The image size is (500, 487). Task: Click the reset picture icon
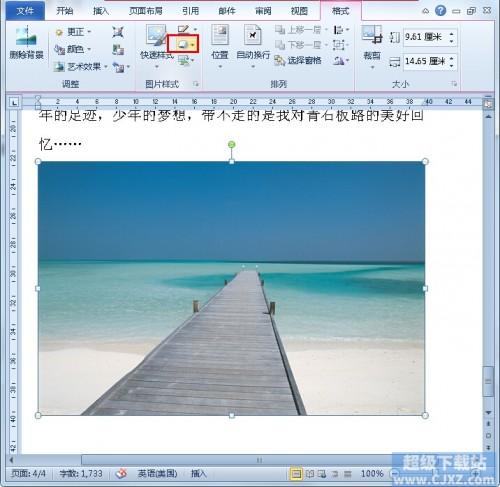(x=119, y=67)
